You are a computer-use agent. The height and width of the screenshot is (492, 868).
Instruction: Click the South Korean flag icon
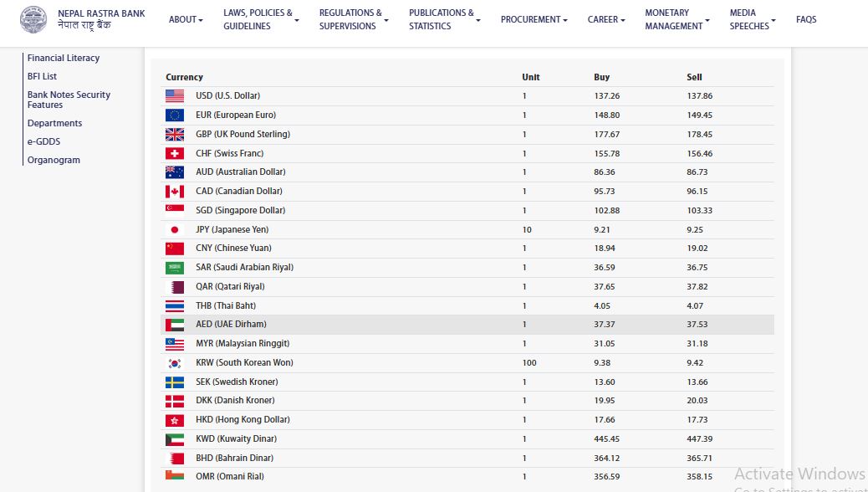175,363
